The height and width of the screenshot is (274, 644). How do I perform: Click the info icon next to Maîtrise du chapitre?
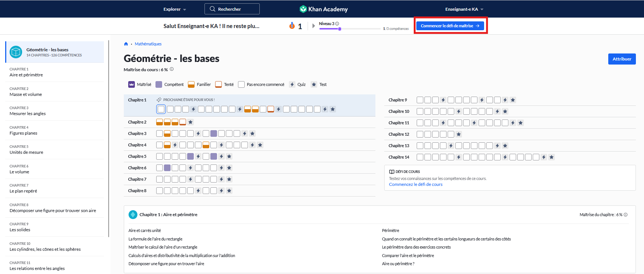(626, 215)
